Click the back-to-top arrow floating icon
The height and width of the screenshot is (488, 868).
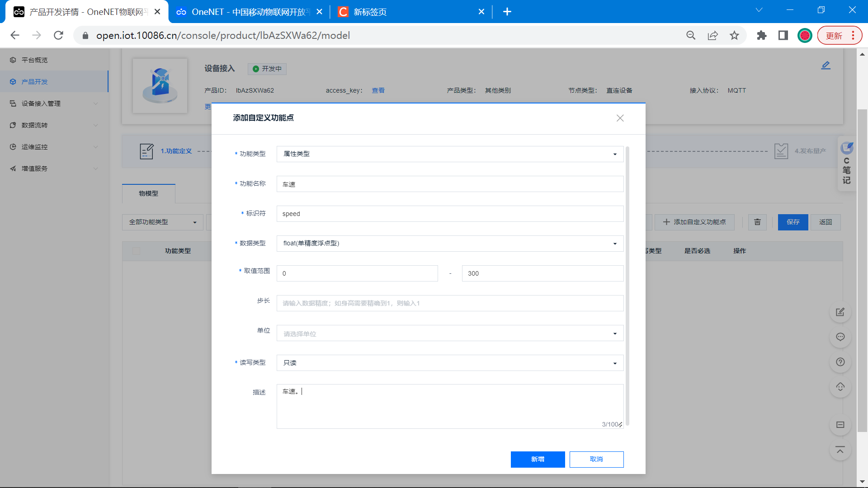pos(840,450)
